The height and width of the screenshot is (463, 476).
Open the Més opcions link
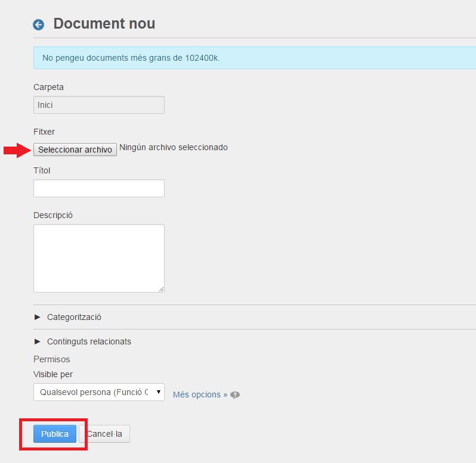(x=200, y=394)
